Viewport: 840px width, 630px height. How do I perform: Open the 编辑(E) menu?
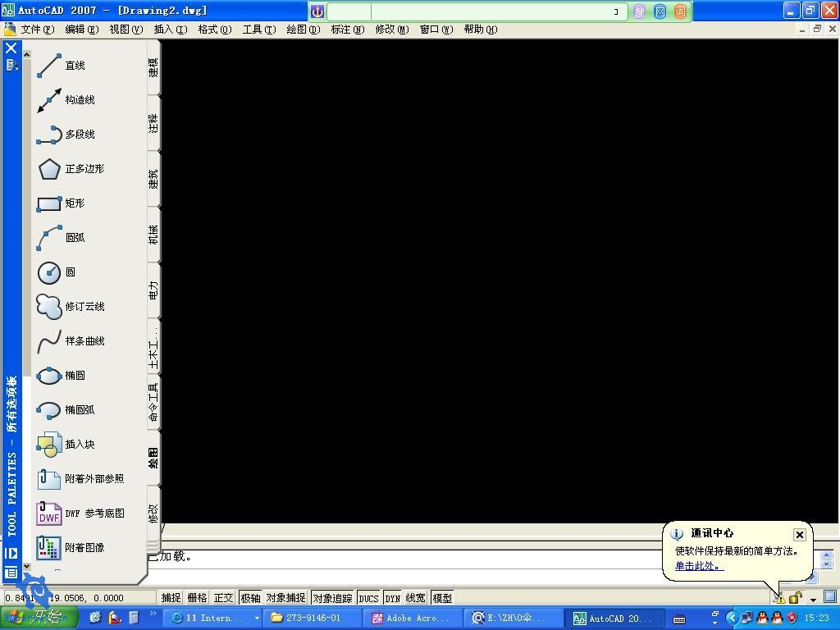click(x=82, y=30)
